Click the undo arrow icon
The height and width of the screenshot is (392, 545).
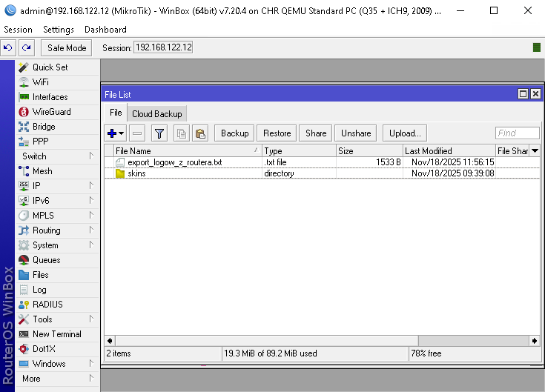click(8, 47)
